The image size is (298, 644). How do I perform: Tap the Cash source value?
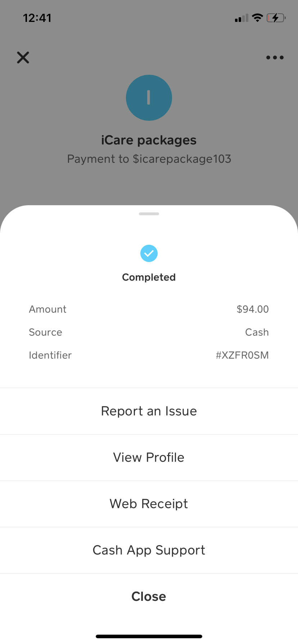tap(257, 332)
